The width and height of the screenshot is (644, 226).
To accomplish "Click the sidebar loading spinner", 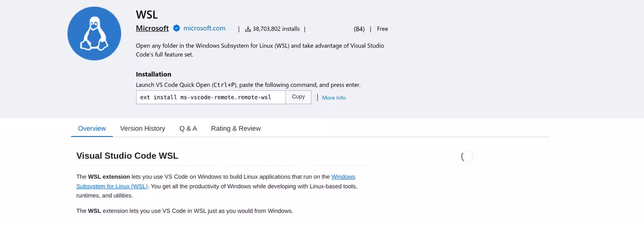I will click(x=467, y=156).
